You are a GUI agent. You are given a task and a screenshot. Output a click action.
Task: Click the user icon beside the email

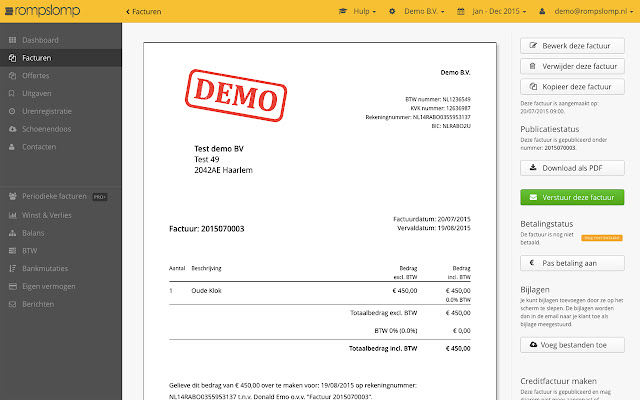[542, 11]
